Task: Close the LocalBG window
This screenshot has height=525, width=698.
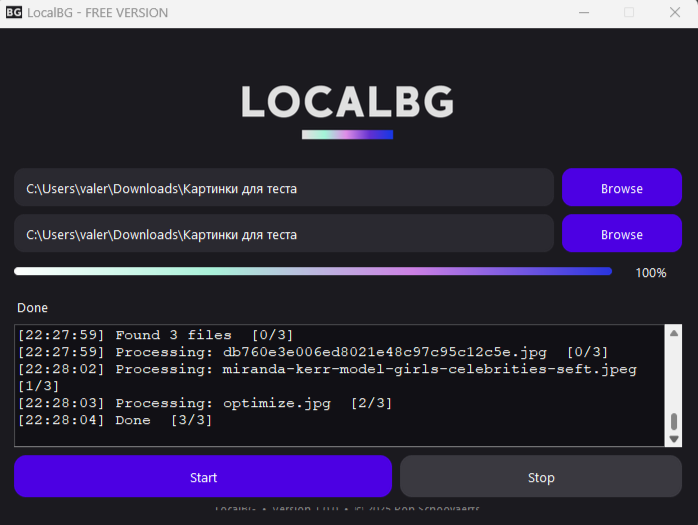Action: [675, 12]
